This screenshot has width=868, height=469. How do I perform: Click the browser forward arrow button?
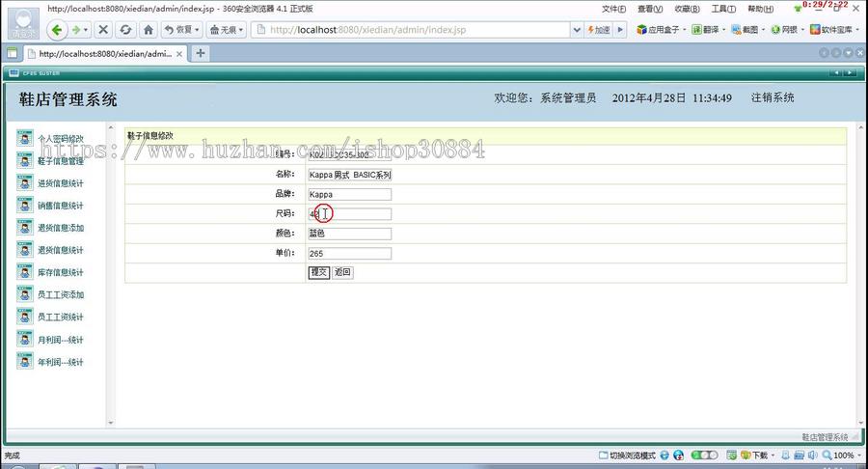click(x=76, y=30)
